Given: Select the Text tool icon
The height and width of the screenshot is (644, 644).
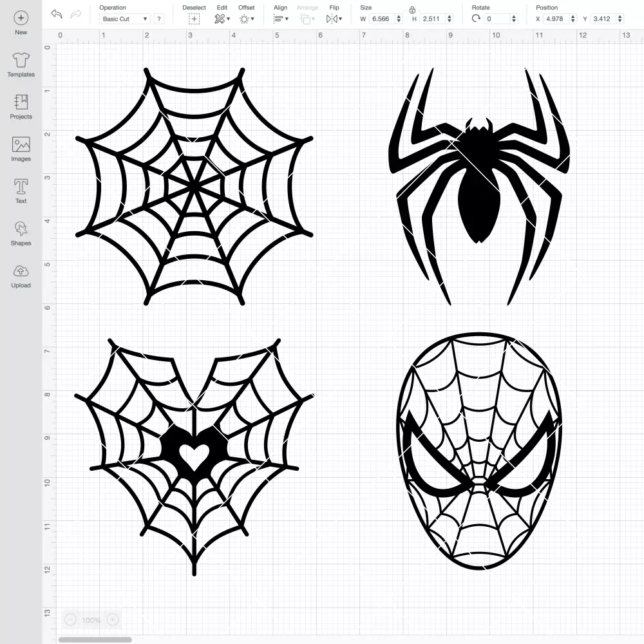Looking at the screenshot, I should click(x=21, y=187).
